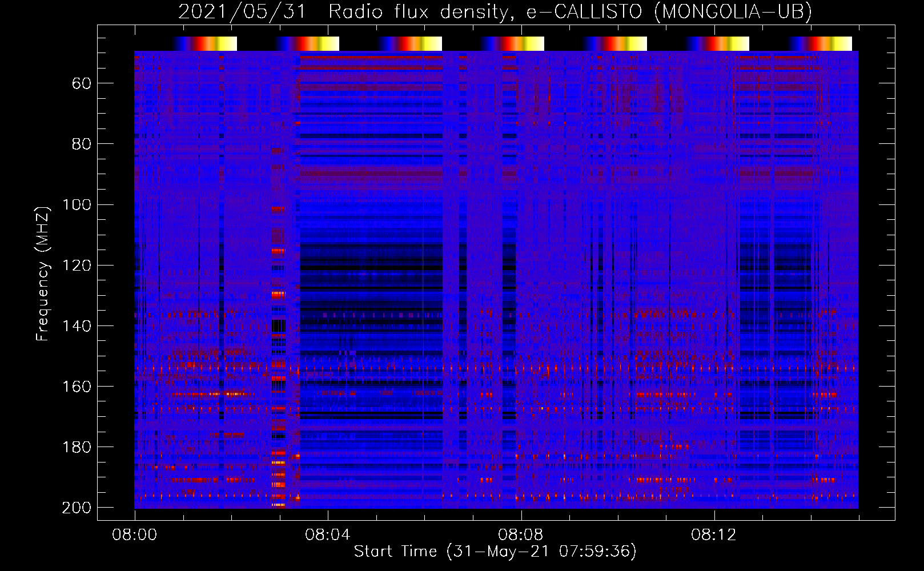The height and width of the screenshot is (571, 924).
Task: Click the color bar above the 08:04 mark
Action: pos(307,43)
